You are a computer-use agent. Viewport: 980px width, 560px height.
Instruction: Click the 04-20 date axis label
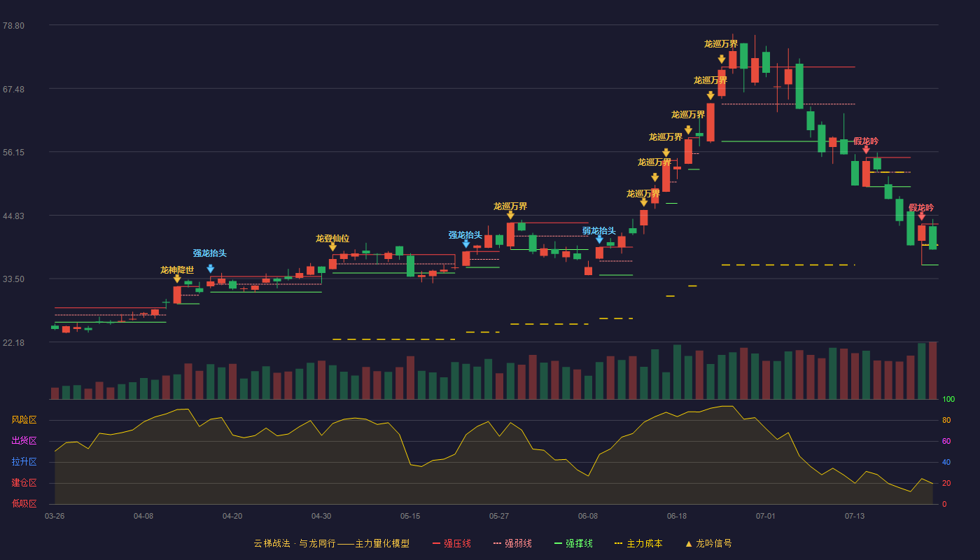tap(232, 516)
